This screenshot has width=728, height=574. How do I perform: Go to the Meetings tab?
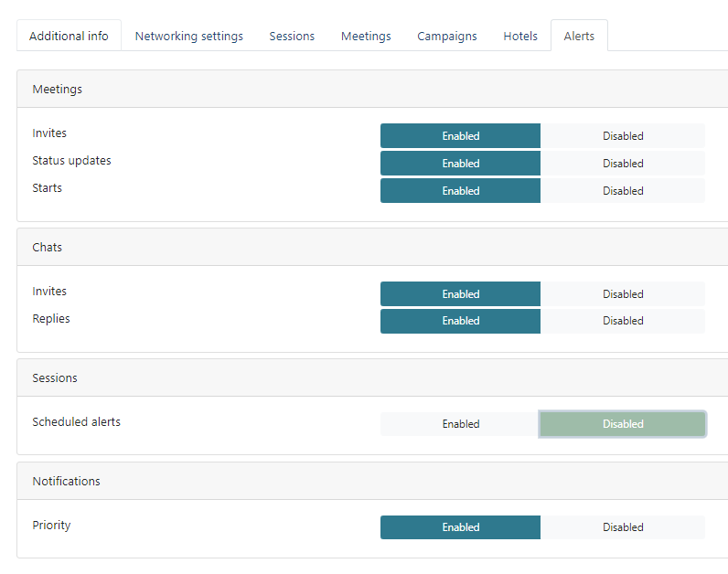[x=366, y=37]
